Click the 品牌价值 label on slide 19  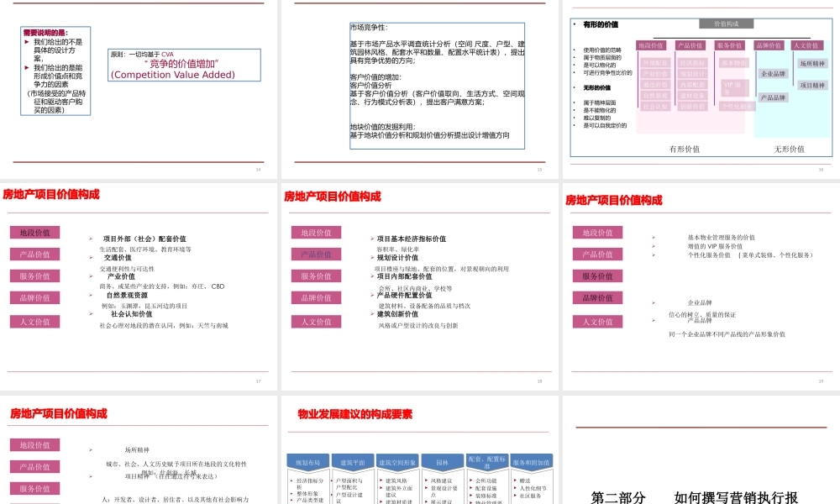pos(597,298)
